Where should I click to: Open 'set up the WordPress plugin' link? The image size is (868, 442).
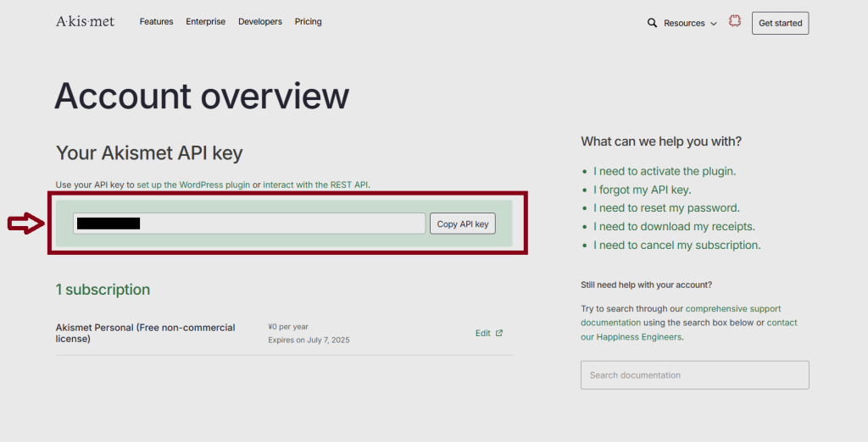pyautogui.click(x=193, y=185)
